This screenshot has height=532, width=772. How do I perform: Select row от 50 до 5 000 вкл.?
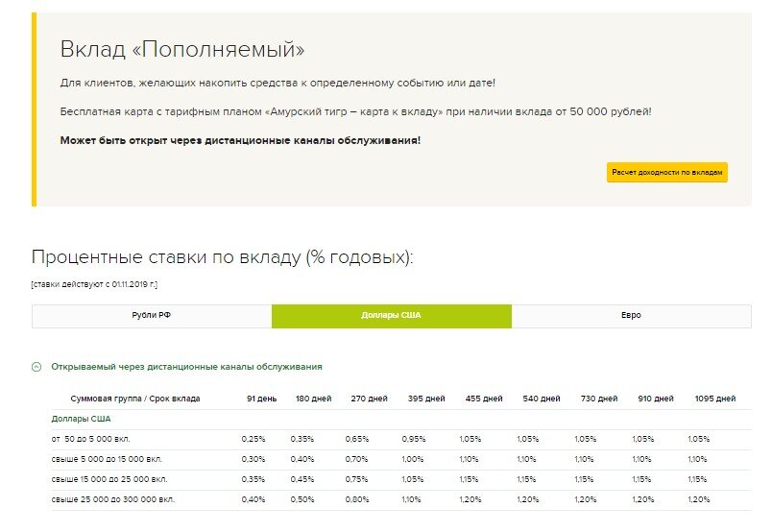[x=401, y=440]
